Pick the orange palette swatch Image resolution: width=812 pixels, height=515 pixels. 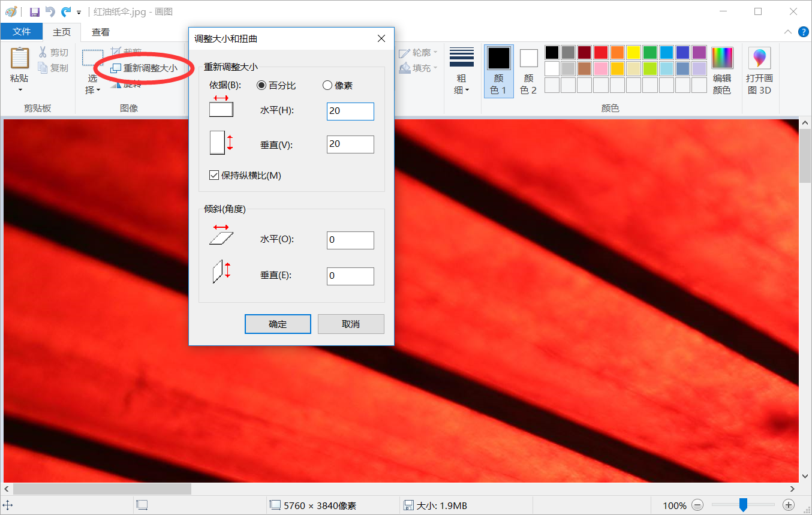tap(617, 53)
